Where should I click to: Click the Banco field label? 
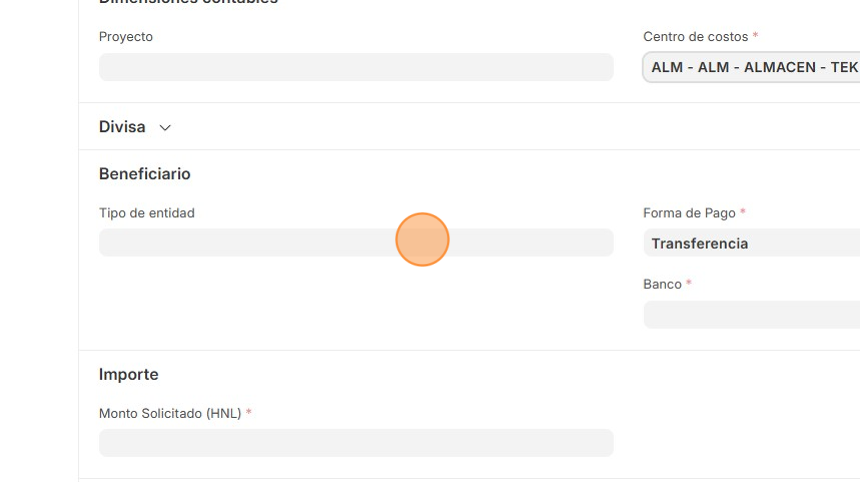tap(662, 285)
